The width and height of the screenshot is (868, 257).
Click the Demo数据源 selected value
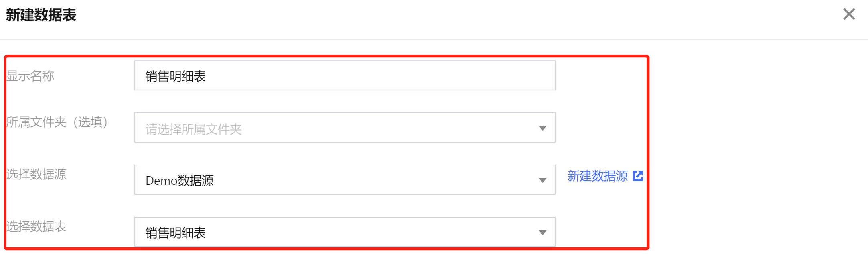coord(179,181)
